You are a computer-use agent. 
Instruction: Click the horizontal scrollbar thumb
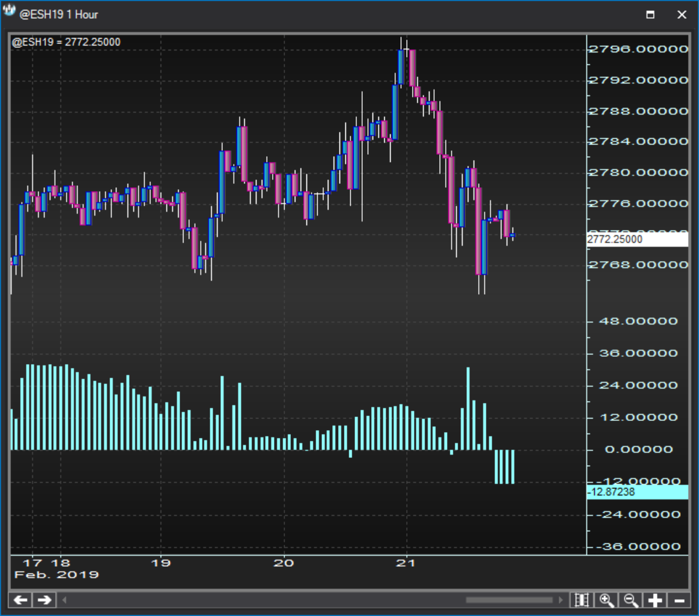pyautogui.click(x=509, y=600)
